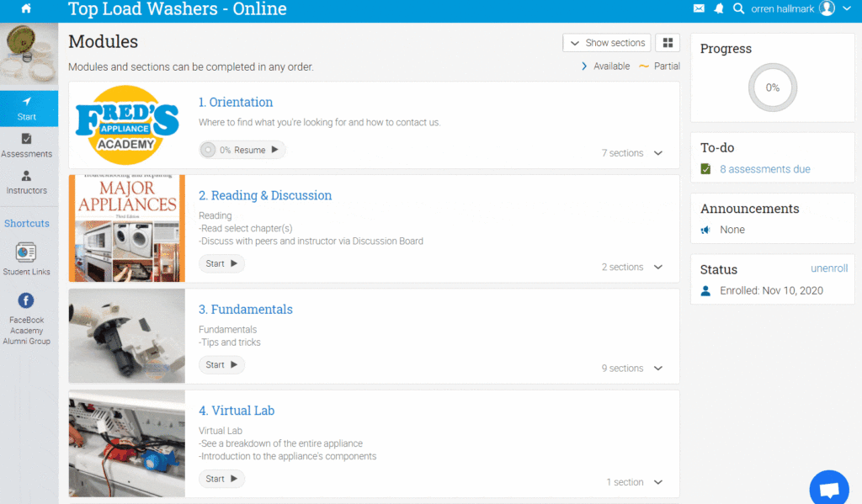
Task: Open the chat bubble button
Action: (829, 488)
